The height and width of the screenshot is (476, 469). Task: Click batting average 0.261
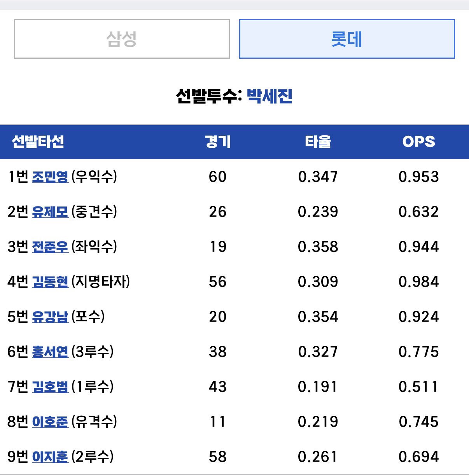tap(318, 457)
